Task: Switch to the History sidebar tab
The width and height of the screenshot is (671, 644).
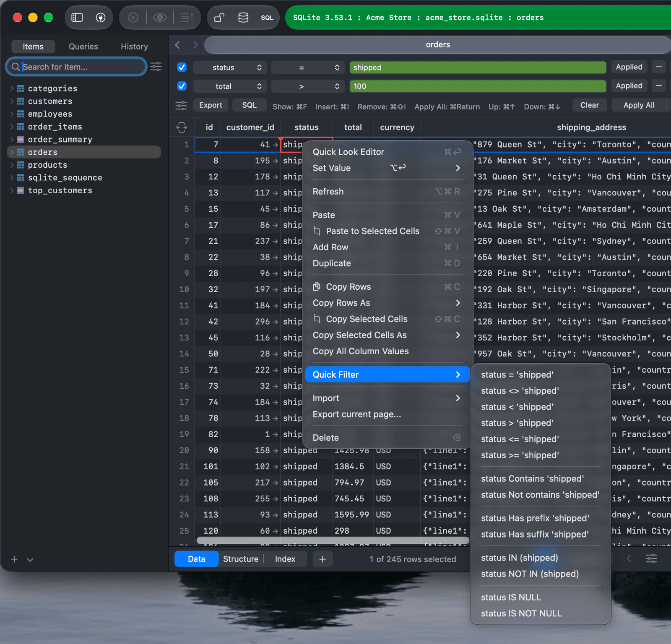Action: 134,47
